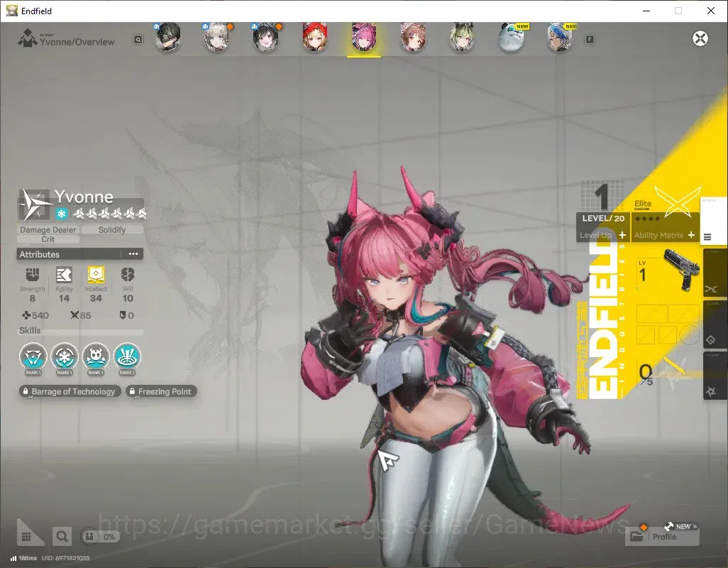Open the first skill with inverted triangle icon
This screenshot has height=568, width=728.
pyautogui.click(x=33, y=356)
